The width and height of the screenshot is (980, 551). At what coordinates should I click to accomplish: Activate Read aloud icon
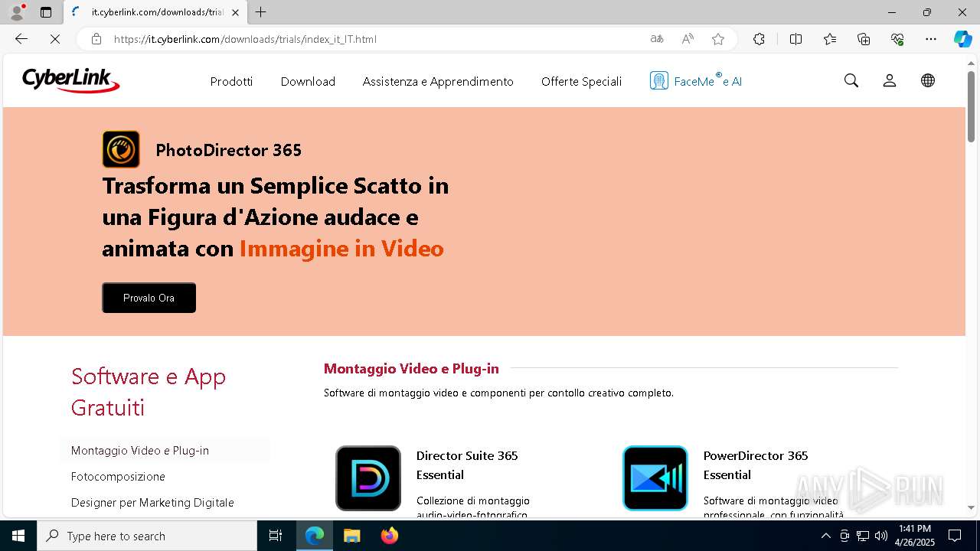click(688, 39)
